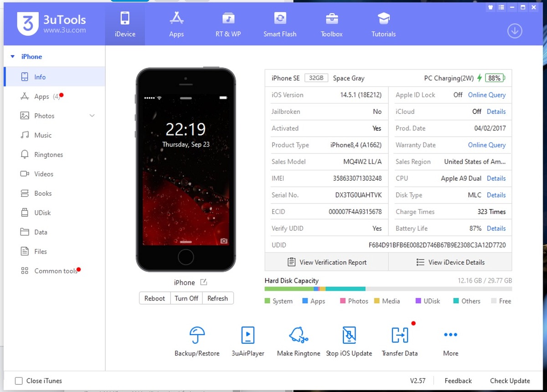
Task: Click Online Query for Apple ID Lock
Action: [487, 95]
